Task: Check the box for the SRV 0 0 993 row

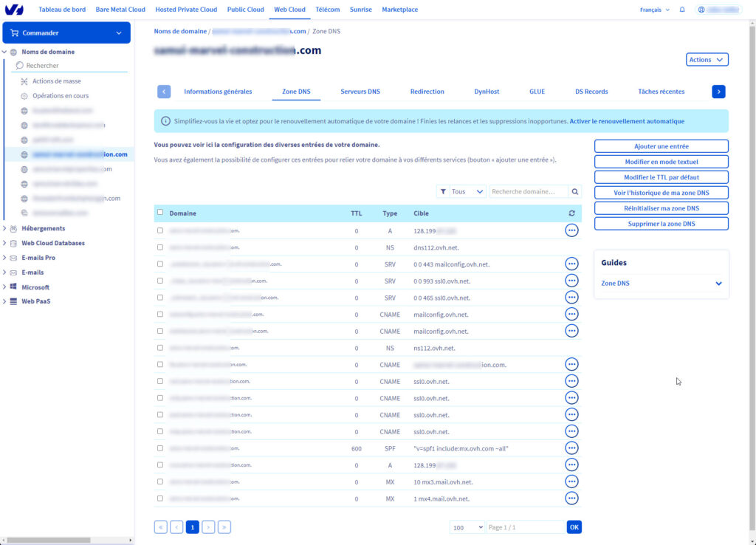Action: (x=160, y=281)
